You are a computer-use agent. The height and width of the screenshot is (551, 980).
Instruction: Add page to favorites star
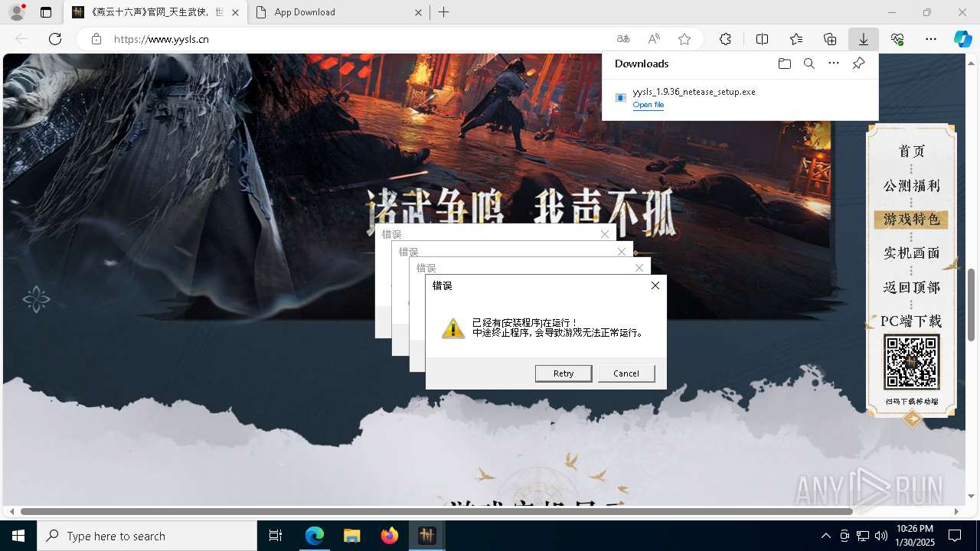[x=684, y=39]
